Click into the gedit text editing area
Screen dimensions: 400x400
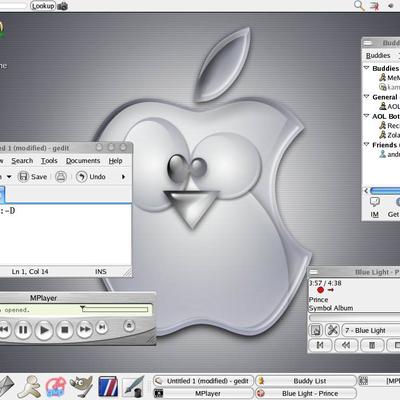[65, 235]
